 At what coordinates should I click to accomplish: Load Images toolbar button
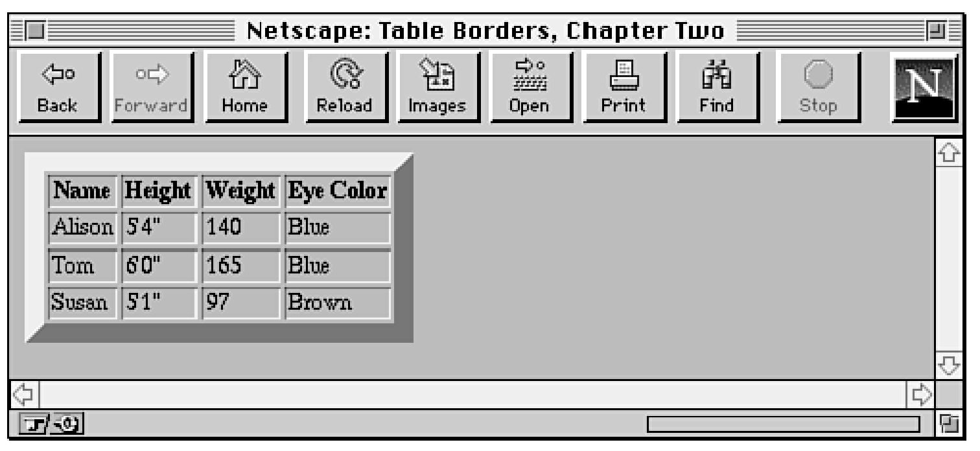click(x=438, y=87)
